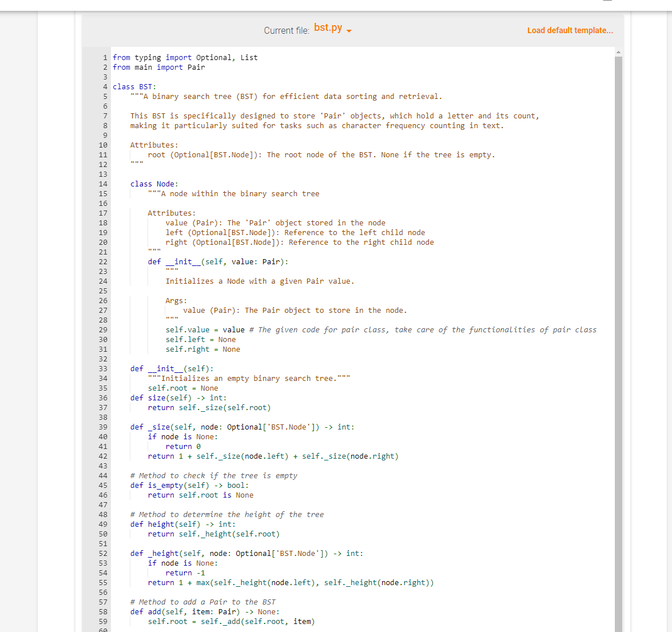This screenshot has width=672, height=632.
Task: Click the return -1 statement on line 54
Action: tap(181, 573)
